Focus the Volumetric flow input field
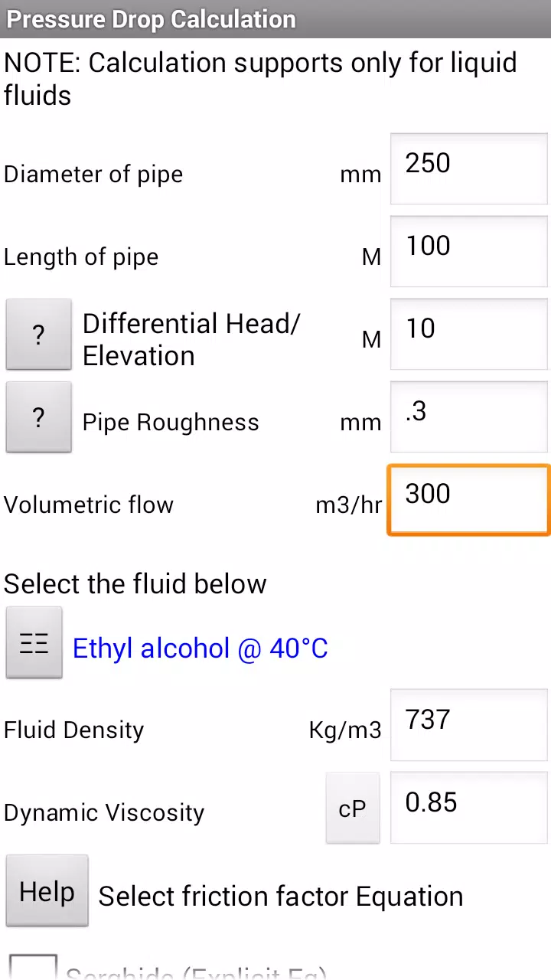This screenshot has width=551, height=980. tap(469, 499)
